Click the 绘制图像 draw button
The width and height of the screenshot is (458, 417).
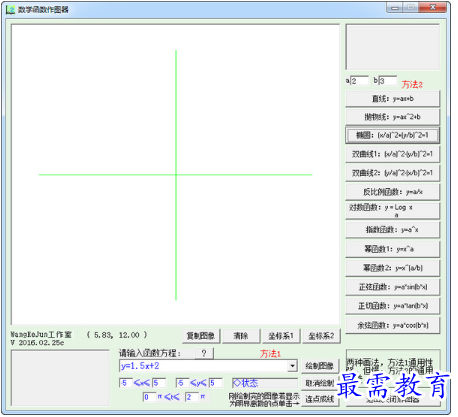coord(320,366)
